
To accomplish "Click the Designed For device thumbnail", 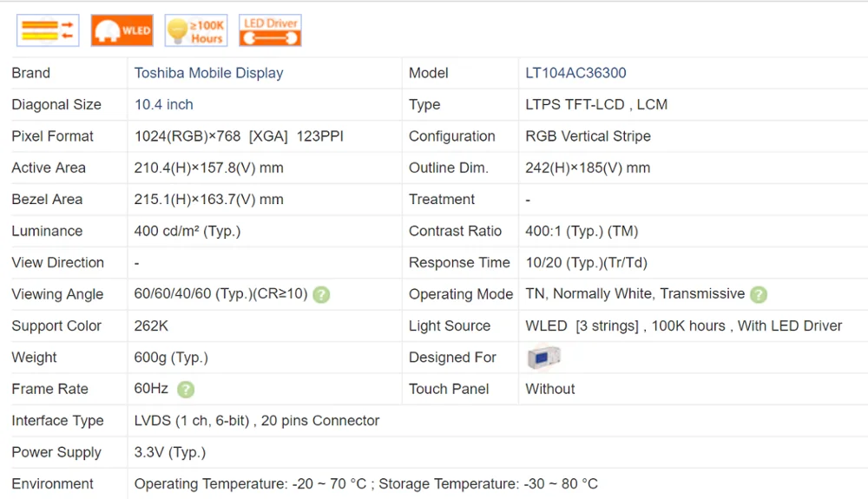I will coord(543,358).
